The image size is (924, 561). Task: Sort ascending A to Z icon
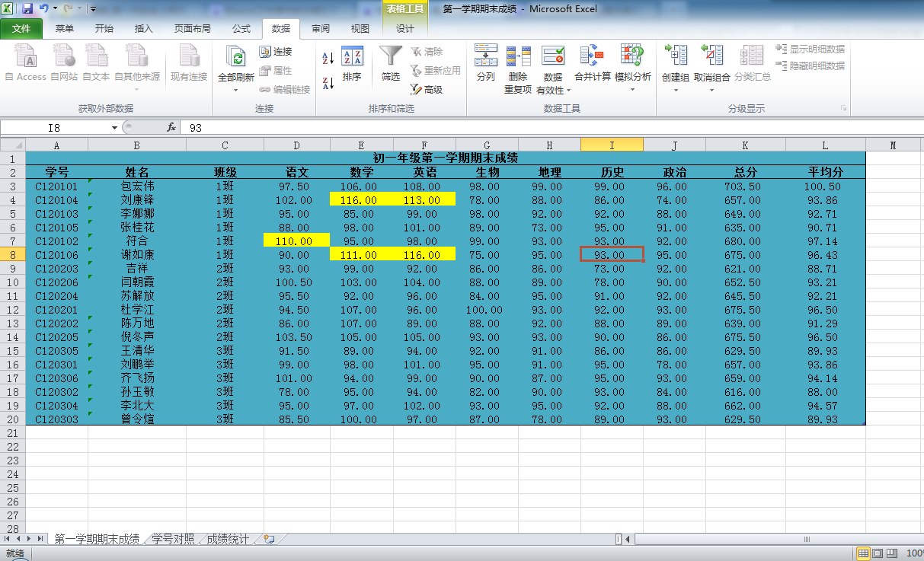[328, 58]
